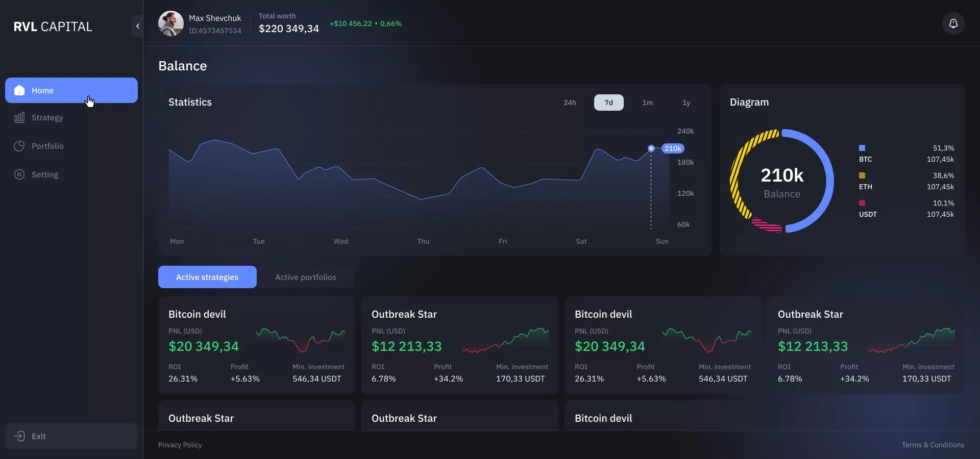Collapse the sidebar with the chevron arrow
The height and width of the screenshot is (459, 980).
coord(137,26)
